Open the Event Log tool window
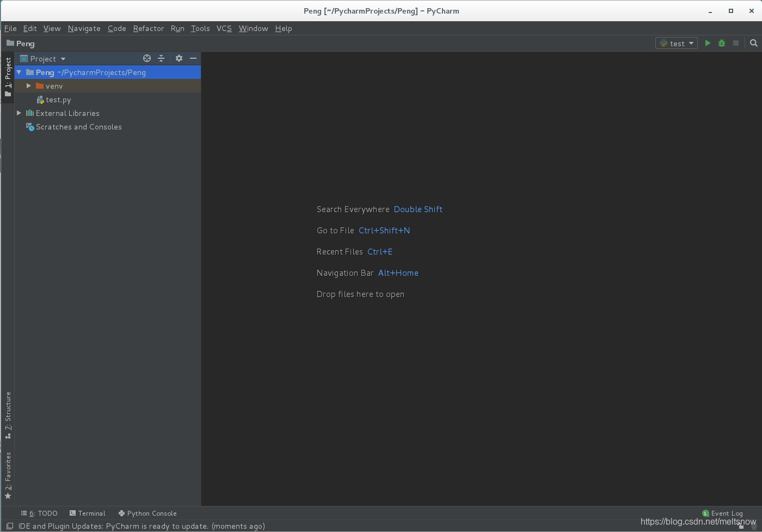The width and height of the screenshot is (762, 532). coord(722,513)
